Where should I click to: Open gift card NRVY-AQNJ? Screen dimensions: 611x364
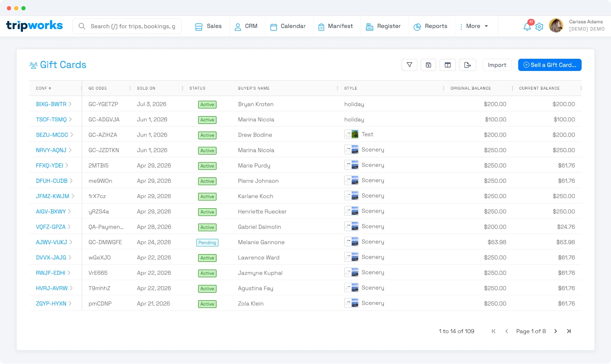click(51, 150)
